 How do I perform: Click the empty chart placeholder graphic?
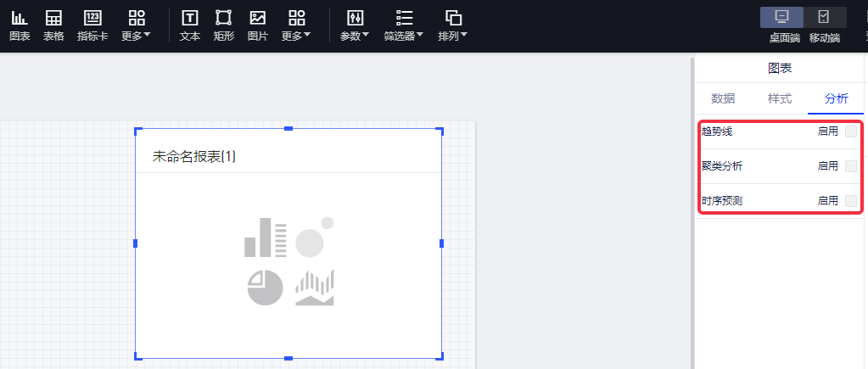click(288, 261)
